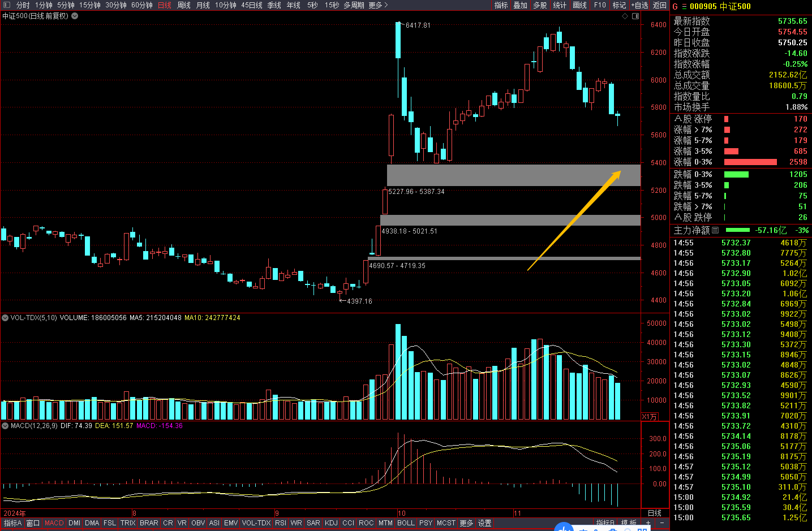Click the red G icon beside 000905
This screenshot has width=812, height=531.
pyautogui.click(x=675, y=6)
